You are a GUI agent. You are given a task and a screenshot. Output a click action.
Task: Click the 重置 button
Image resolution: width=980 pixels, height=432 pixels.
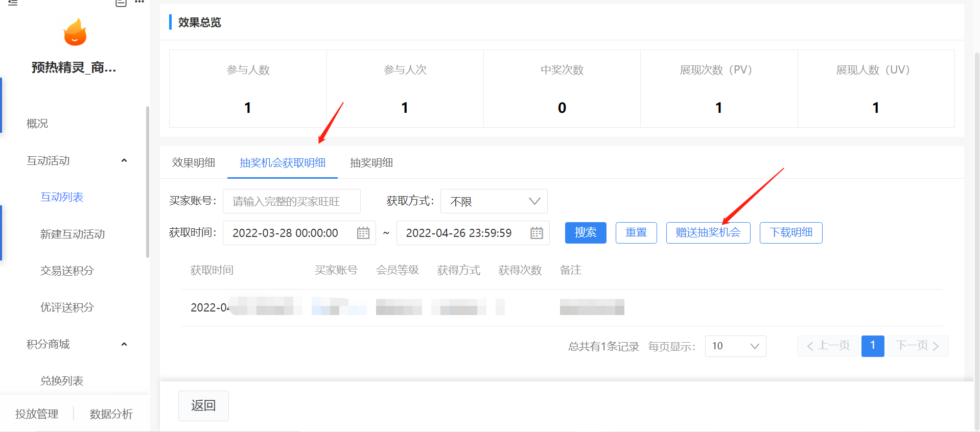pyautogui.click(x=636, y=233)
